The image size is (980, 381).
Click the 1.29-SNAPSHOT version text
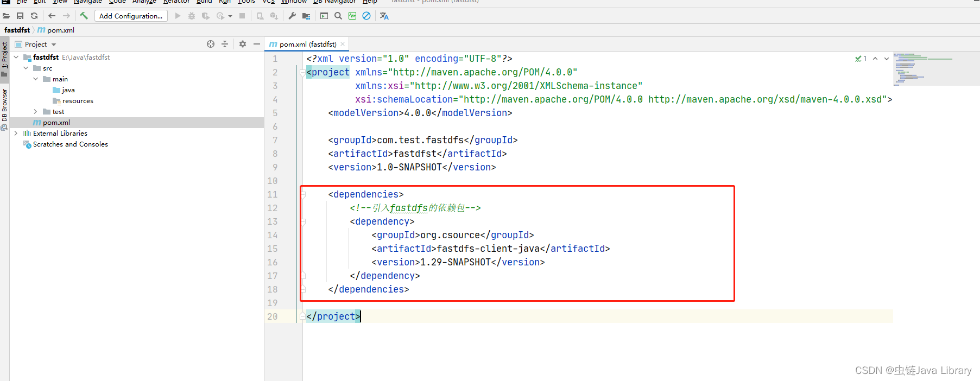[456, 262]
